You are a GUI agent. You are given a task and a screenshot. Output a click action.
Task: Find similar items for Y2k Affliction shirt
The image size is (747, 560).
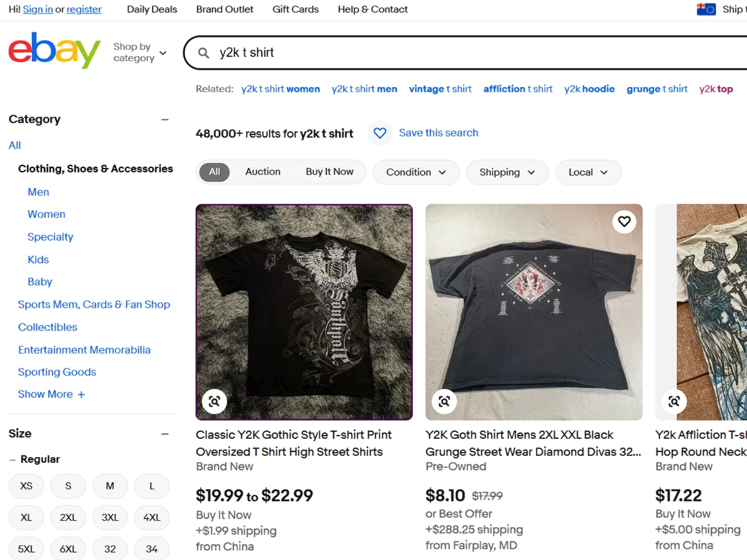pos(674,402)
